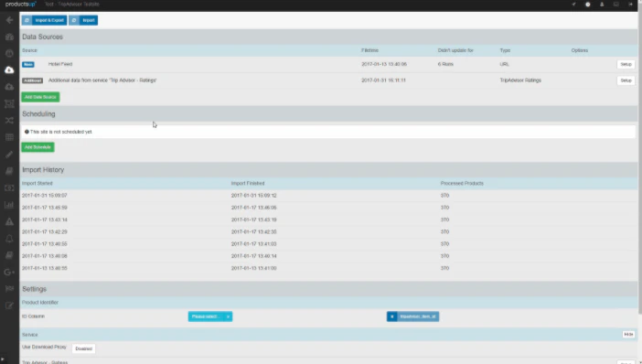Click Setup for the TripAdvisor Ratings source

(626, 80)
